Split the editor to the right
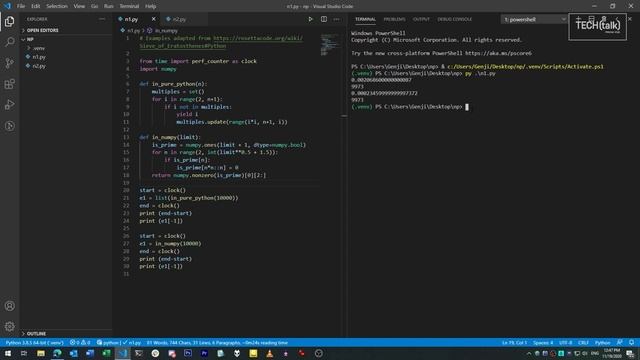Image resolution: width=640 pixels, height=360 pixels. (324, 19)
